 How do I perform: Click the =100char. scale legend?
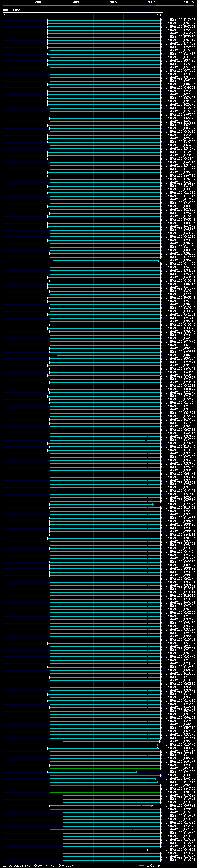click(x=150, y=865)
